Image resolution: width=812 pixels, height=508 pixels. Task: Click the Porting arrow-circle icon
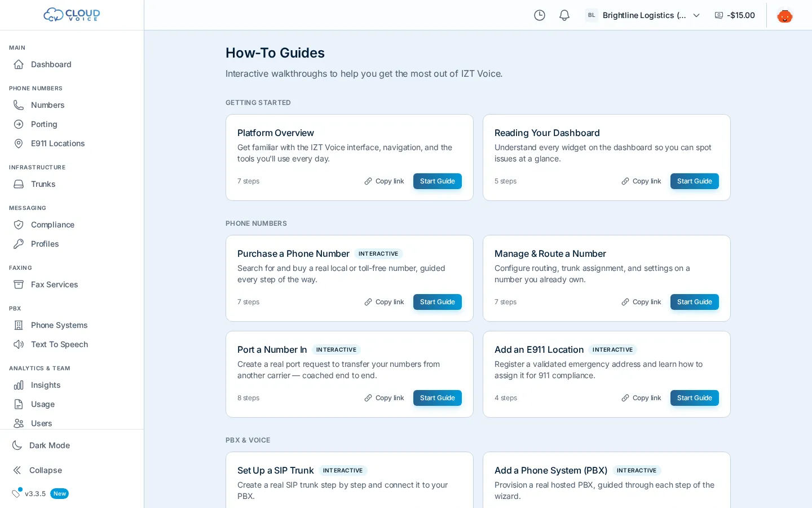point(19,124)
